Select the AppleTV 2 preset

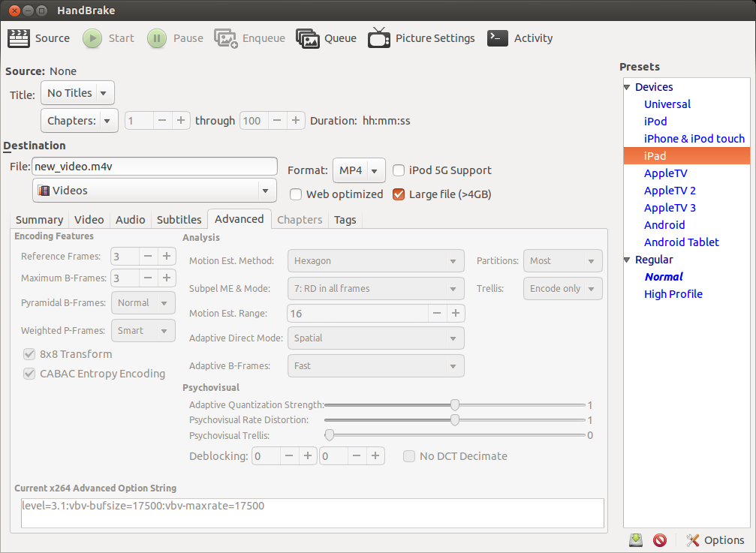pyautogui.click(x=670, y=191)
